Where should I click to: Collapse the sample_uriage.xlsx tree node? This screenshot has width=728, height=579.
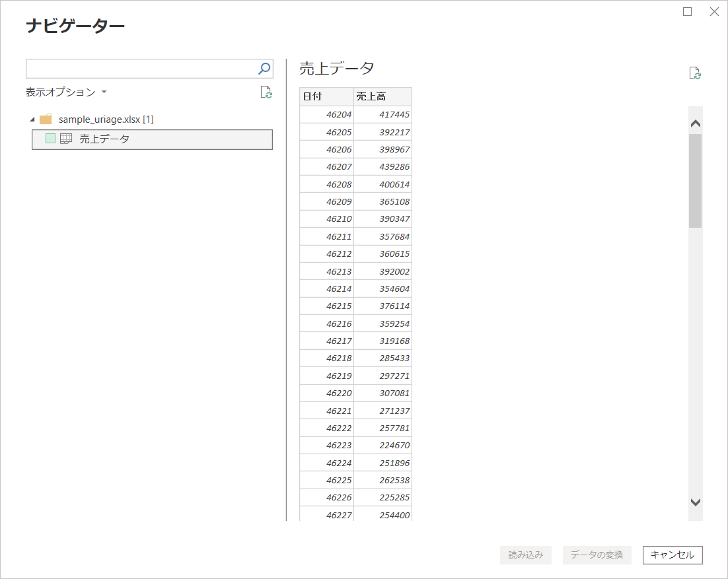(32, 119)
